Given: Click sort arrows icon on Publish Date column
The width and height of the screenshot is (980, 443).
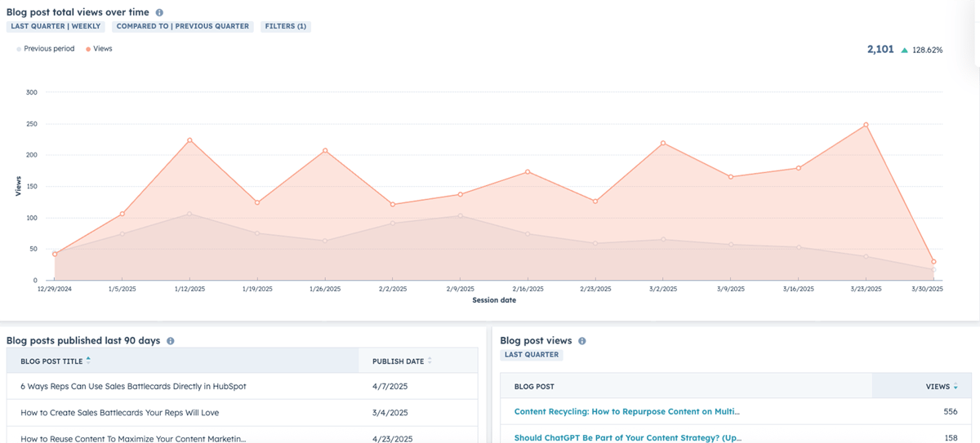Looking at the screenshot, I should tap(430, 361).
